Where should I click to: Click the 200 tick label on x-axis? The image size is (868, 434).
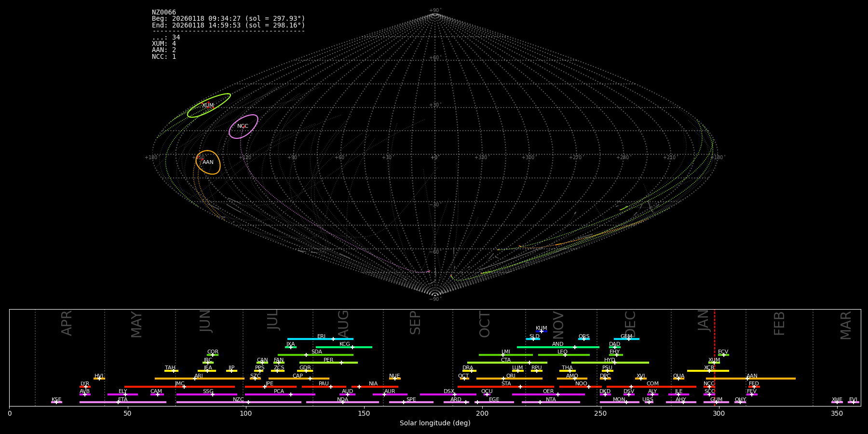point(482,413)
